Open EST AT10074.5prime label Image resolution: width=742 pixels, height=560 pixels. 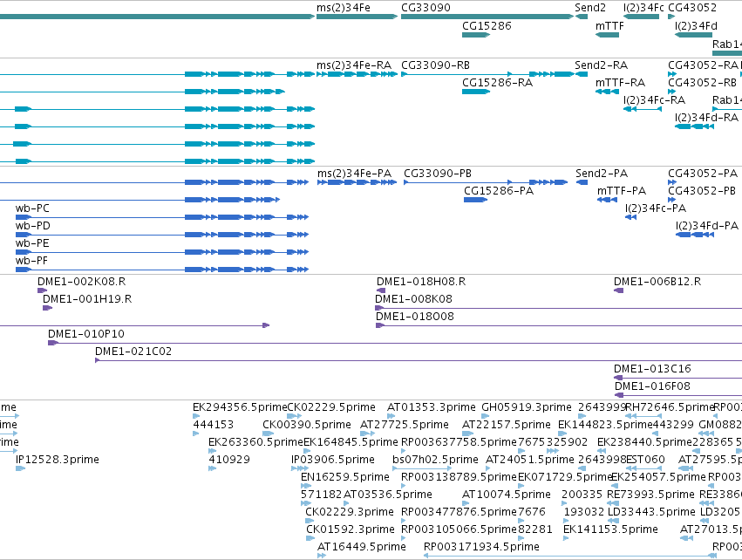click(x=507, y=495)
